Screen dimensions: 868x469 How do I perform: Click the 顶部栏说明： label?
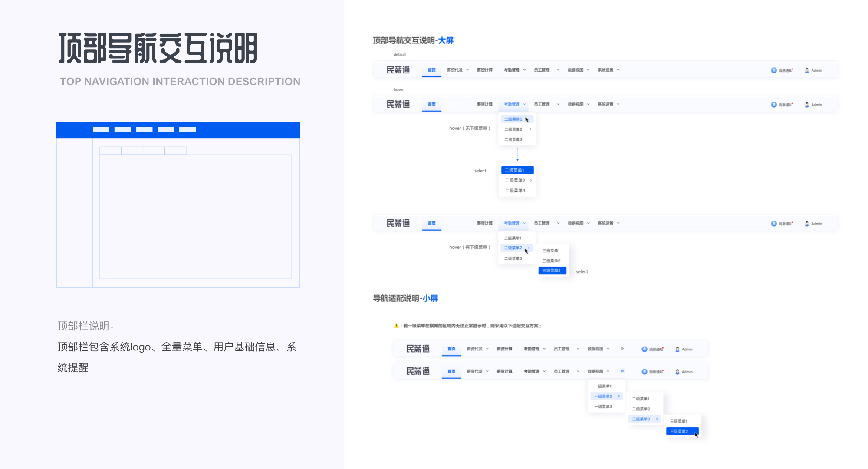pyautogui.click(x=86, y=326)
